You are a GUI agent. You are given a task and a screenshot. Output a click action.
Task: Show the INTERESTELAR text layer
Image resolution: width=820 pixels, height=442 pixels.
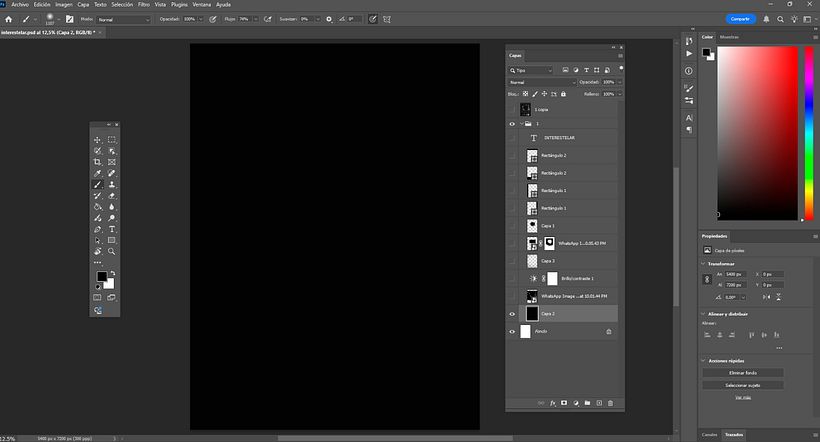coord(512,138)
